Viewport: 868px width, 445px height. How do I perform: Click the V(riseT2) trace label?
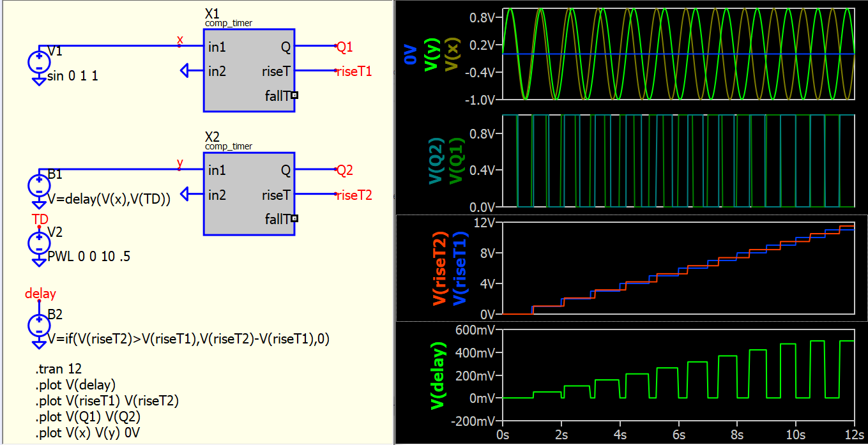tap(440, 268)
